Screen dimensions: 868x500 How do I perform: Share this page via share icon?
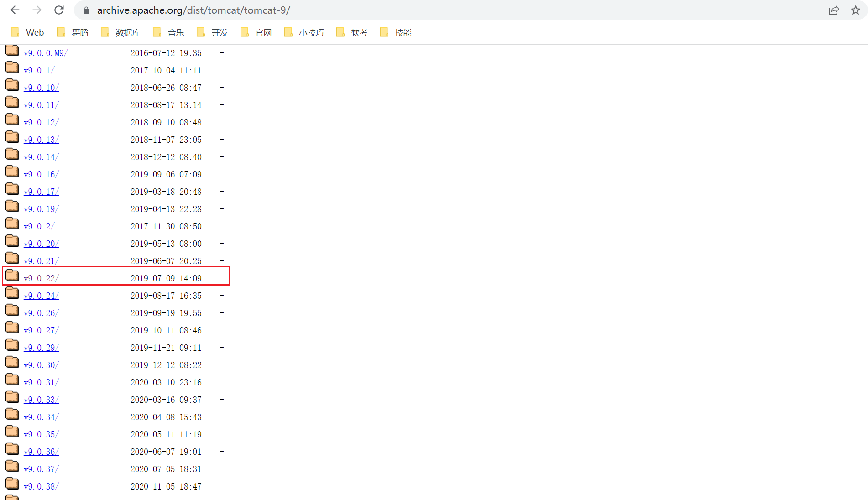[x=834, y=10]
